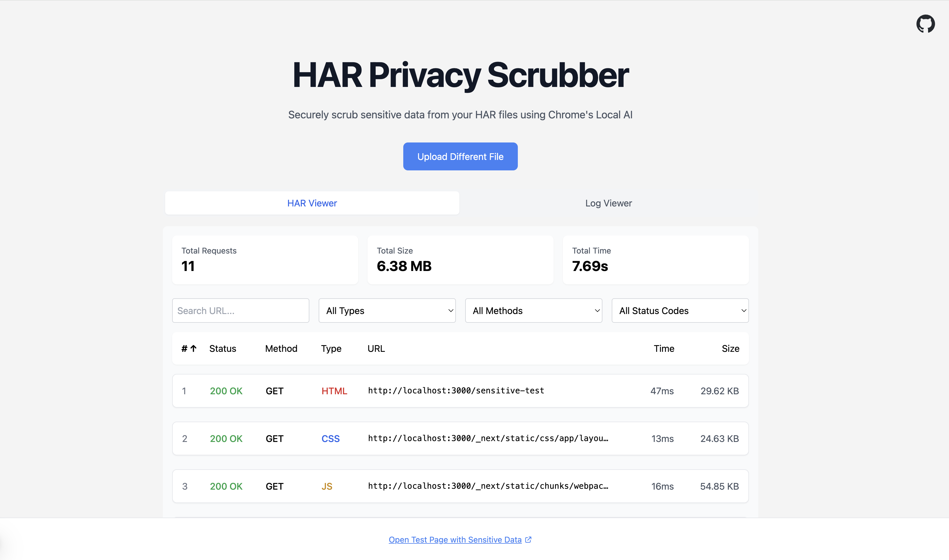Sort by the Size column header
This screenshot has width=949, height=560.
coord(730,348)
